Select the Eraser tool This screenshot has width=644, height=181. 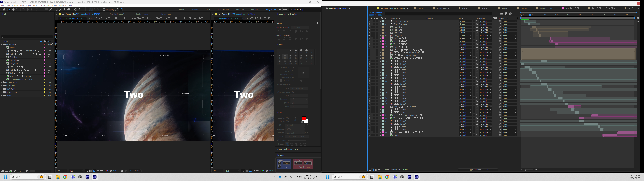pos(69,10)
